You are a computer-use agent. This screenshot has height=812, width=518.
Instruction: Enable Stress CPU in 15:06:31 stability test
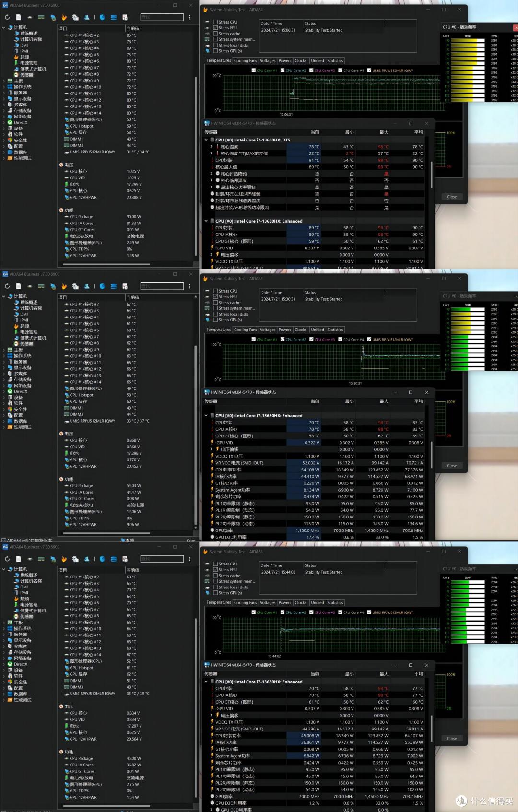(x=215, y=22)
